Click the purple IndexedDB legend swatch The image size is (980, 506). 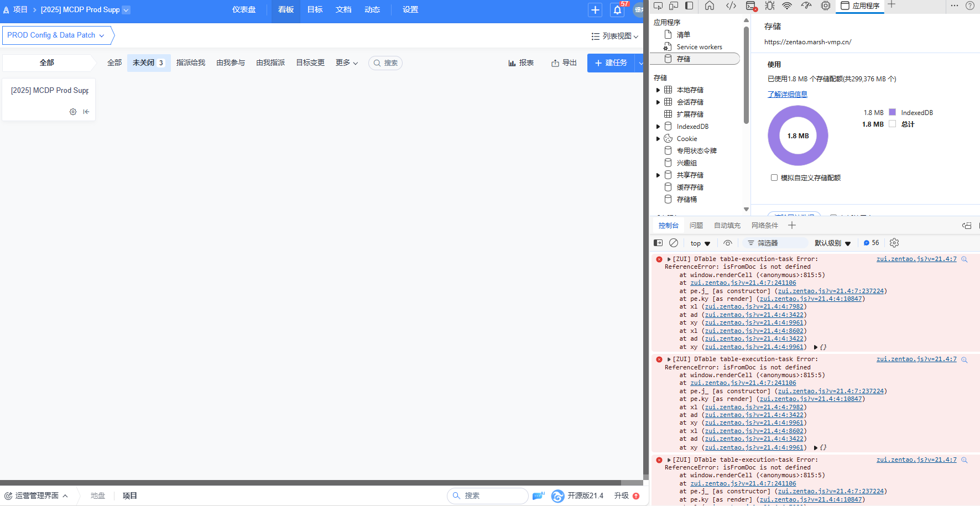coord(892,112)
